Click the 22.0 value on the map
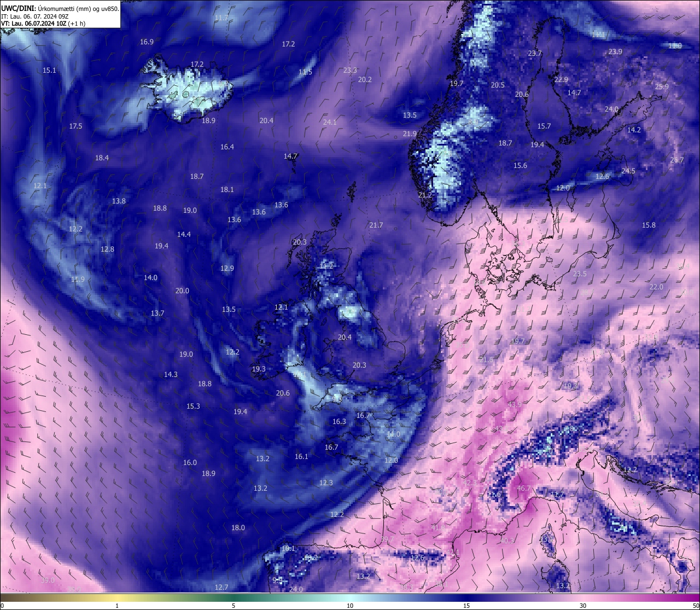This screenshot has height=610, width=700. (656, 287)
